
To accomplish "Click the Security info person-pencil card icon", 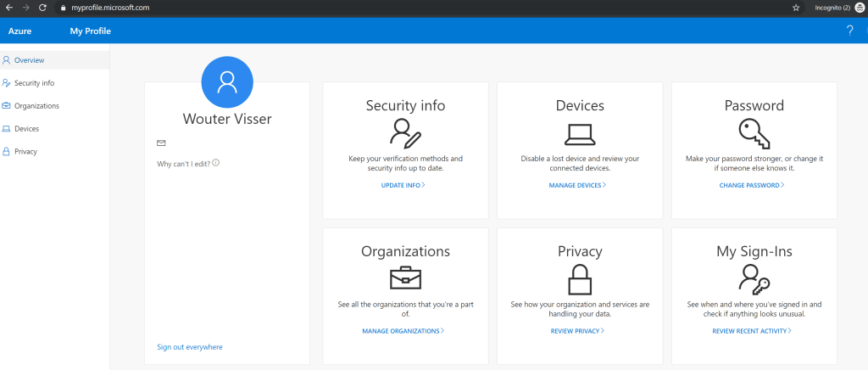I will (x=405, y=132).
